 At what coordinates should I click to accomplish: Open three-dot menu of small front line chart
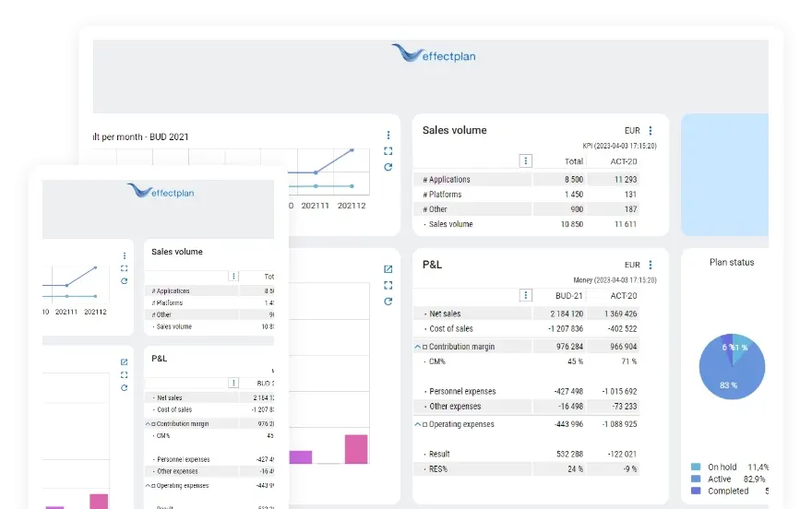click(x=125, y=255)
